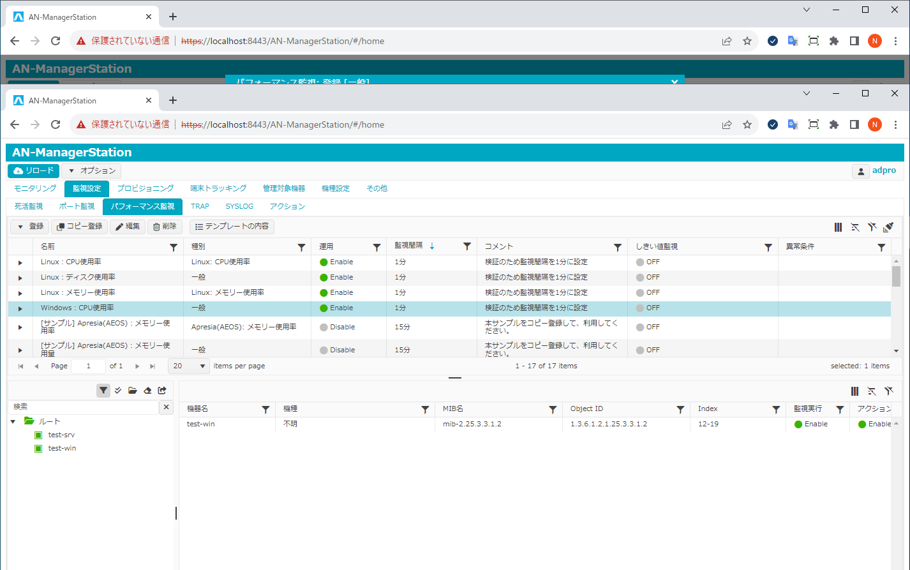Open the 登録 register dropdown
This screenshot has height=570, width=910.
point(30,227)
